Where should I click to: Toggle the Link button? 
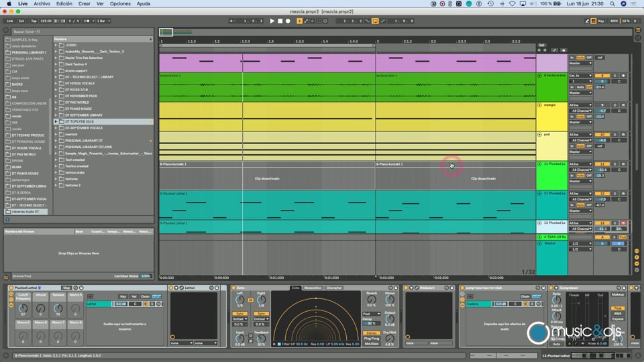point(10,21)
